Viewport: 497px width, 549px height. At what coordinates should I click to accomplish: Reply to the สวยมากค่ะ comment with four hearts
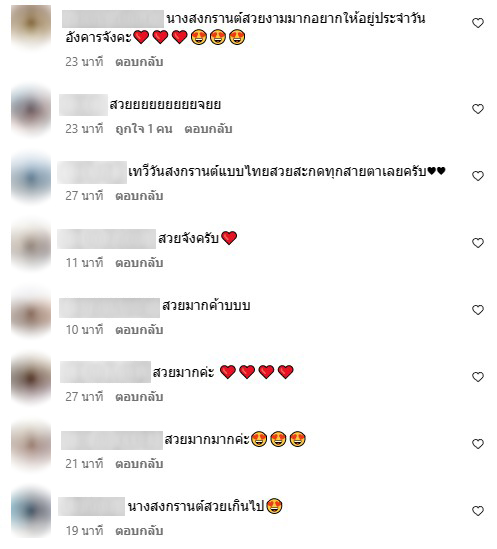click(139, 397)
